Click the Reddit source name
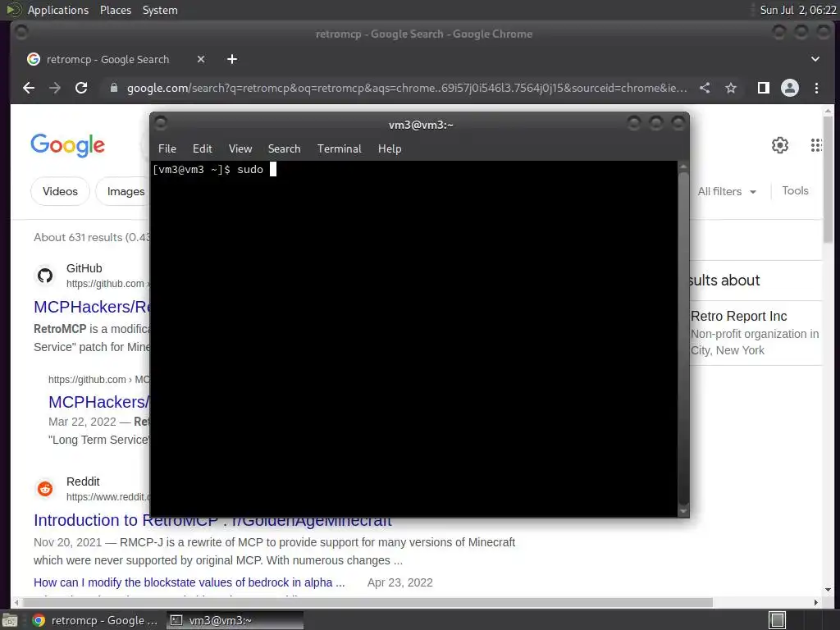This screenshot has height=630, width=840. (83, 482)
